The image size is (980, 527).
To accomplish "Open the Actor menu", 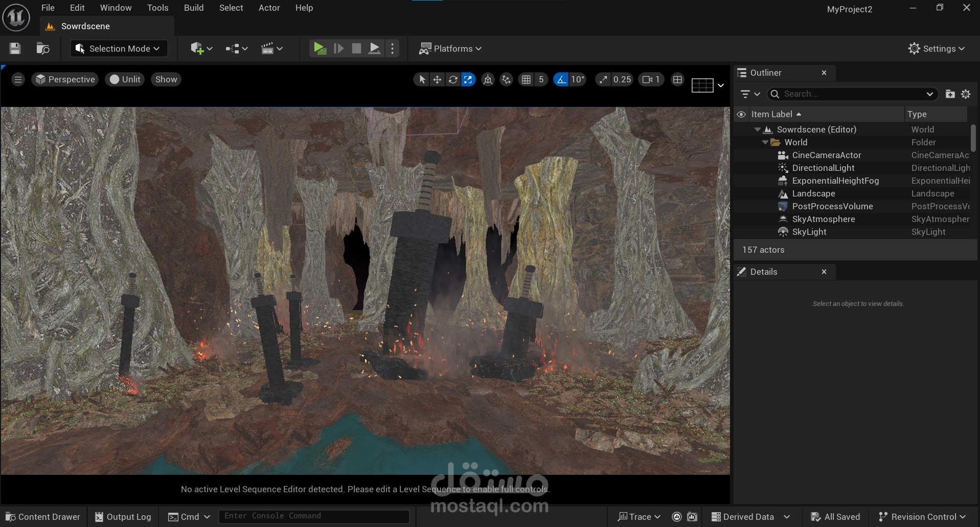I will click(269, 8).
